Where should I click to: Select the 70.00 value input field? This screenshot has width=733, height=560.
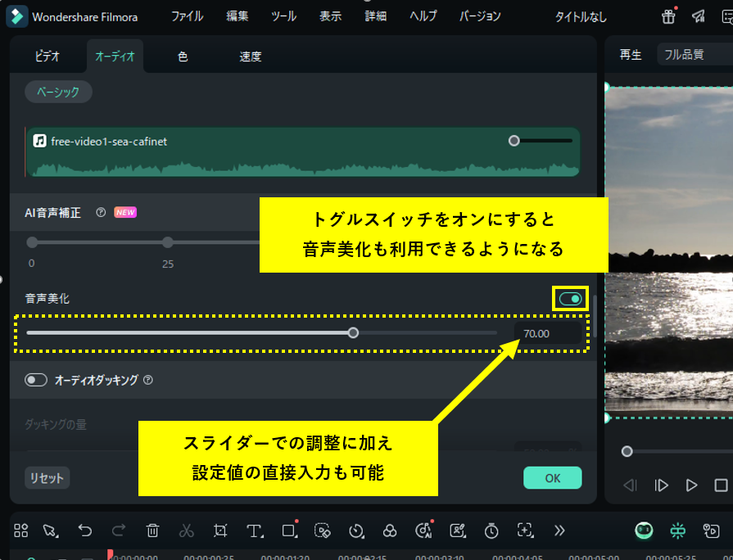point(547,333)
